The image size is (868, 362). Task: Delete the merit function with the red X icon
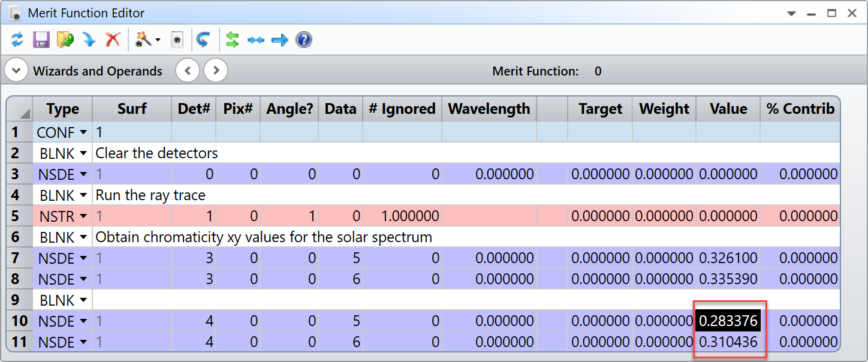[113, 40]
